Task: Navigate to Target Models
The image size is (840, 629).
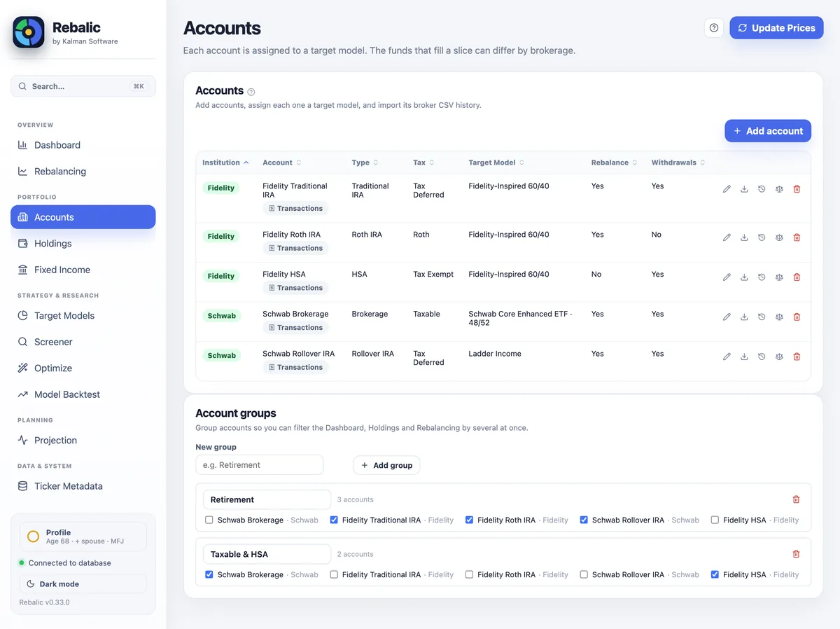Action: click(x=83, y=315)
